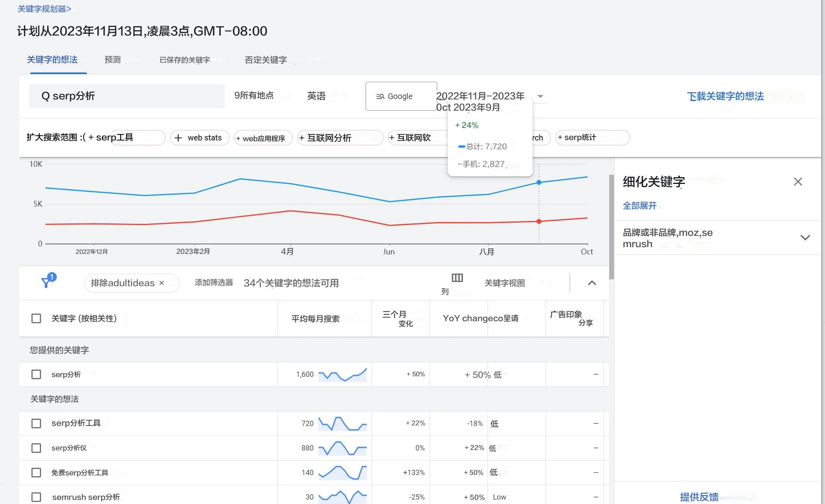This screenshot has height=504, width=825.
Task: Check the 免费serp分析工具 keyword row
Action: 36,473
